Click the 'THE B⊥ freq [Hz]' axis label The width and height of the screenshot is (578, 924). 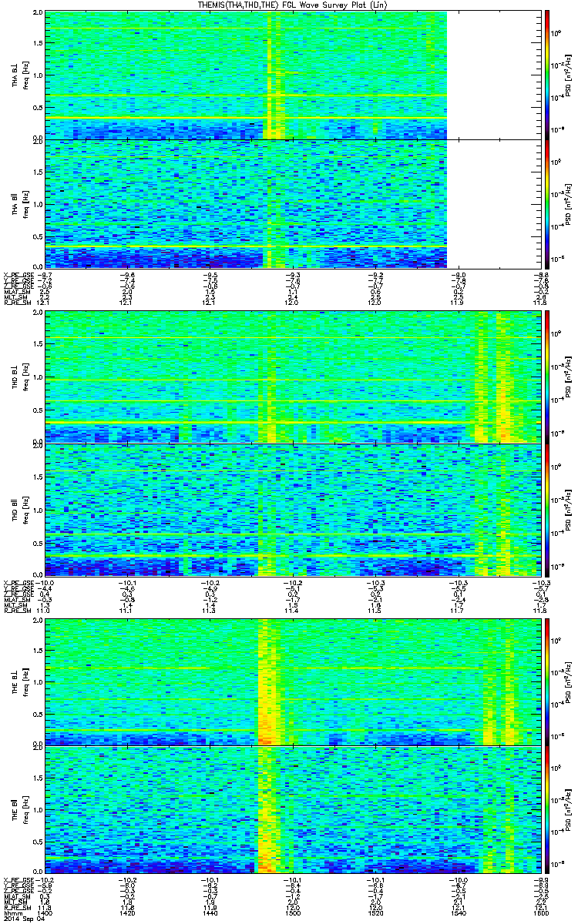(x=18, y=681)
